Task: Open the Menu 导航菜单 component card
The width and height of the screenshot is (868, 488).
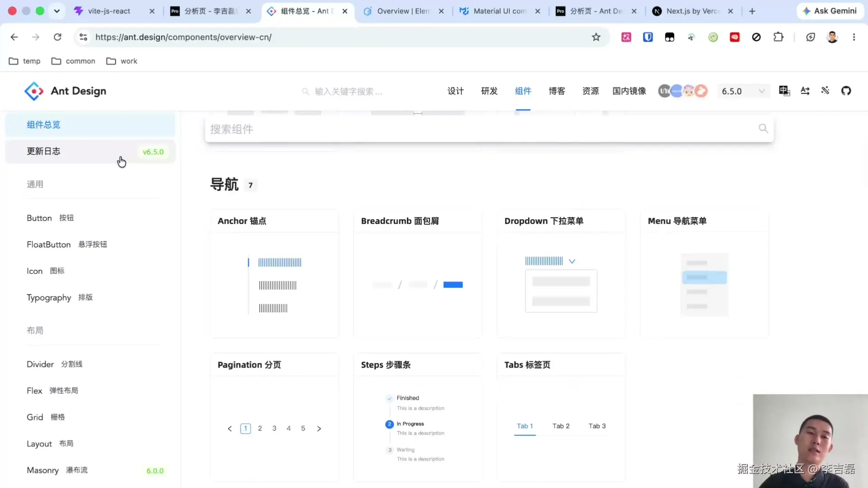Action: point(704,274)
